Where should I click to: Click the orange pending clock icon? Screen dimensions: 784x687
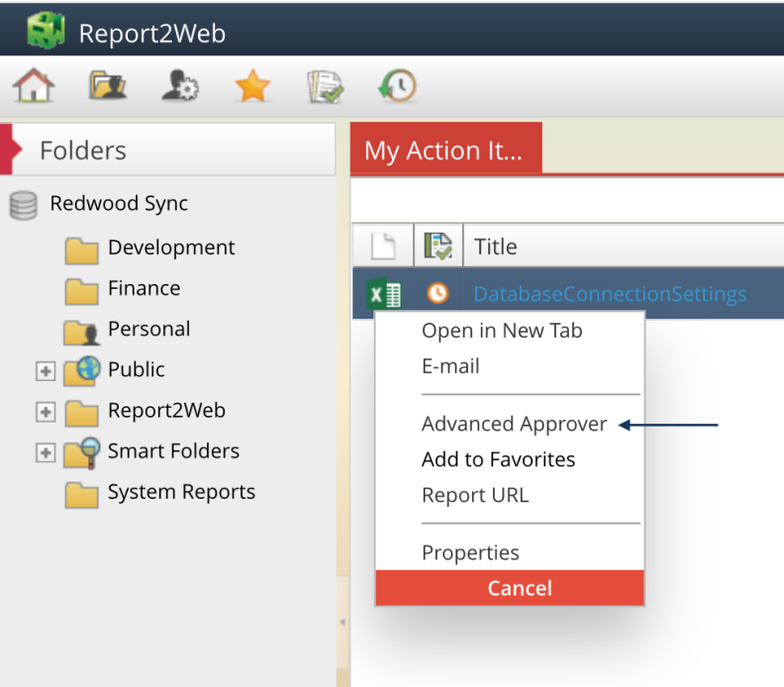(438, 293)
